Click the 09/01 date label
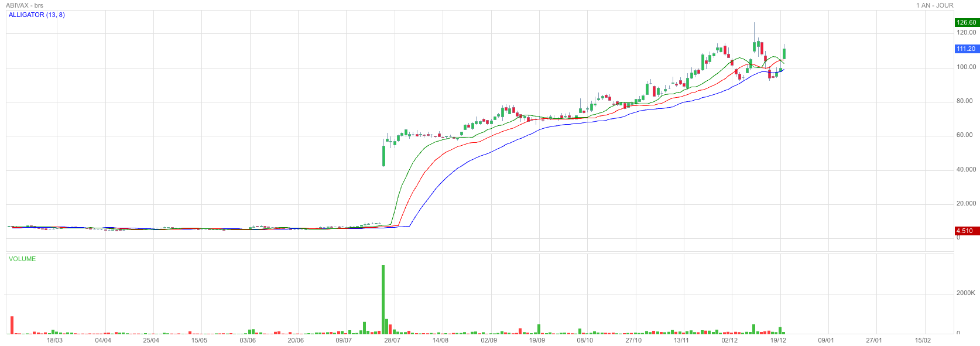Viewport: 980px width, 346px height. pyautogui.click(x=826, y=340)
